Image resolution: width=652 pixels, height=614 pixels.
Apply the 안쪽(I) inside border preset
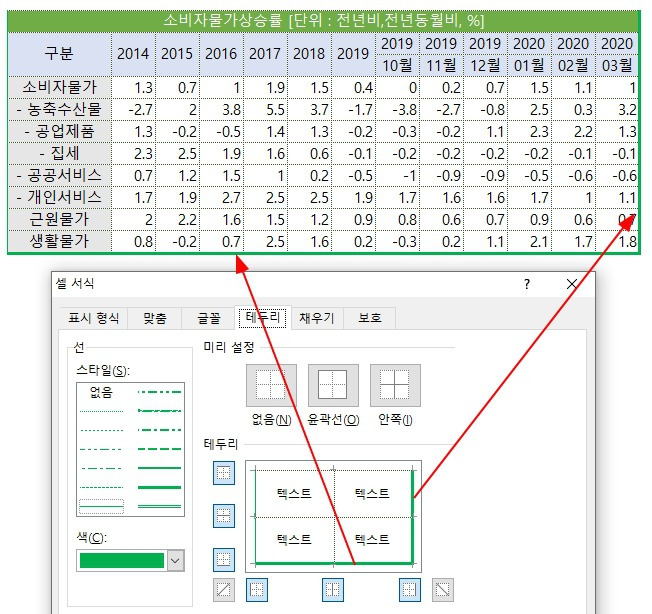[x=395, y=385]
